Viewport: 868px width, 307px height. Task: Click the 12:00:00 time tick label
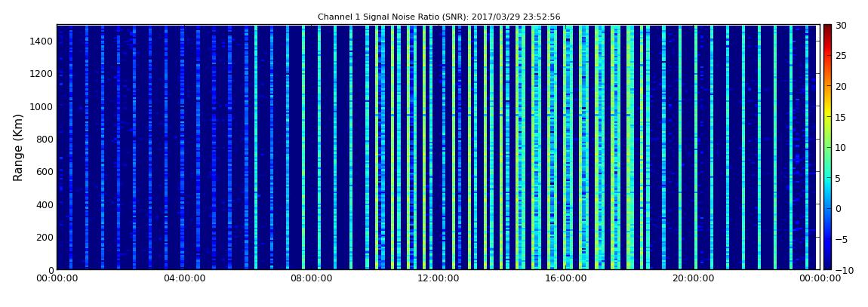coord(440,278)
